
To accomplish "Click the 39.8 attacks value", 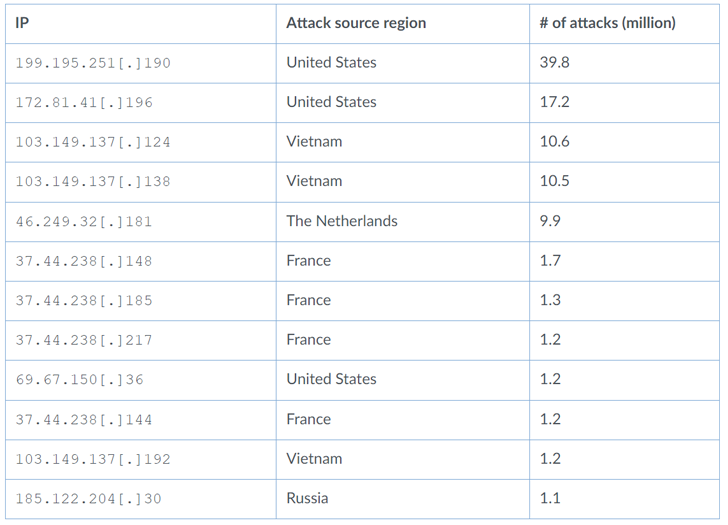I will coord(554,63).
